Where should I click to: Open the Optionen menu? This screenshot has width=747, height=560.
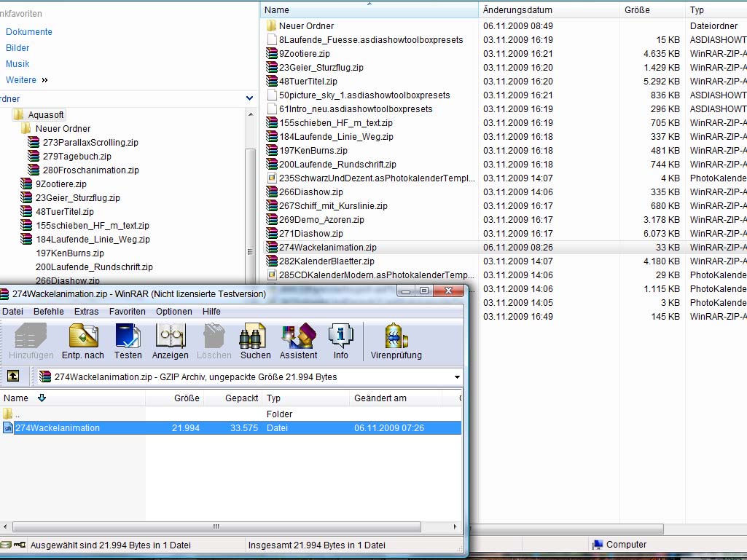tap(174, 312)
